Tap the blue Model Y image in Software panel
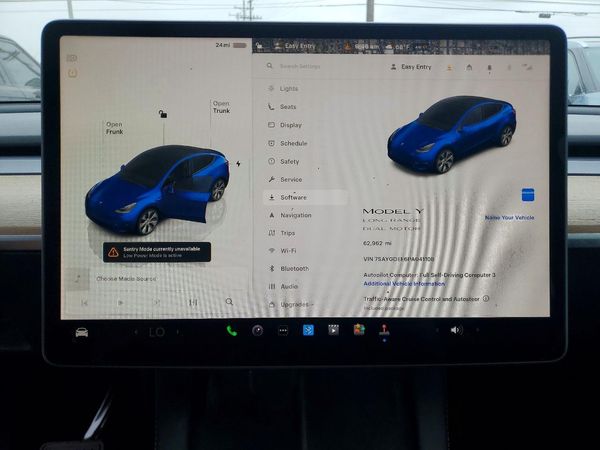This screenshot has height=450, width=600. [x=452, y=134]
